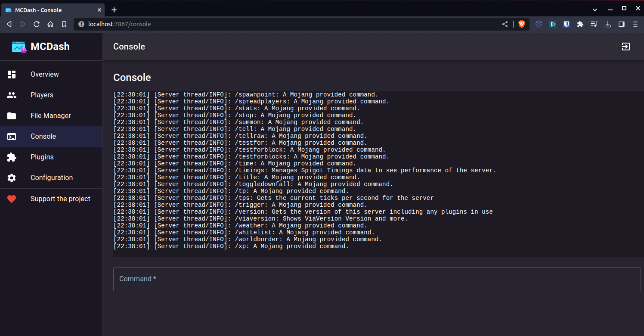Screen dimensions: 644x336
Task: Open the media playlist control icon
Action: (594, 25)
